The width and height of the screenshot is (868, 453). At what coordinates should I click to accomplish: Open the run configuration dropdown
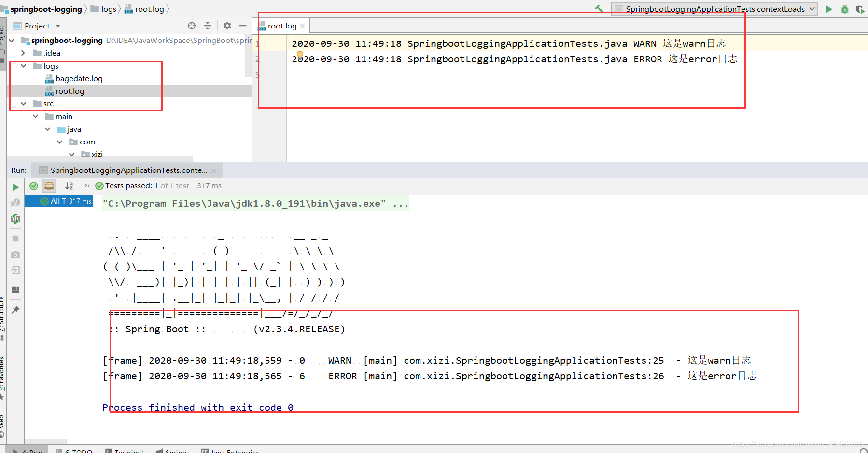(x=714, y=9)
